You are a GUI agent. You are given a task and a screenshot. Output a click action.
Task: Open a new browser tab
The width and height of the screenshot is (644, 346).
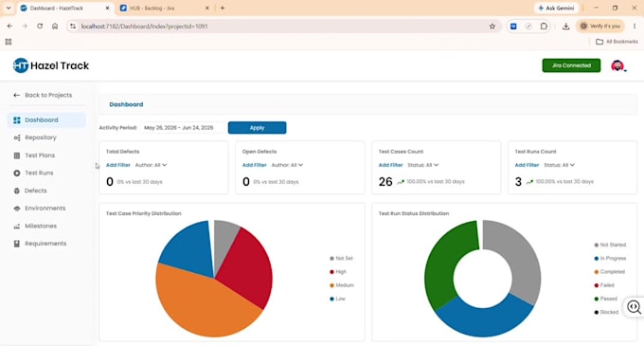223,8
